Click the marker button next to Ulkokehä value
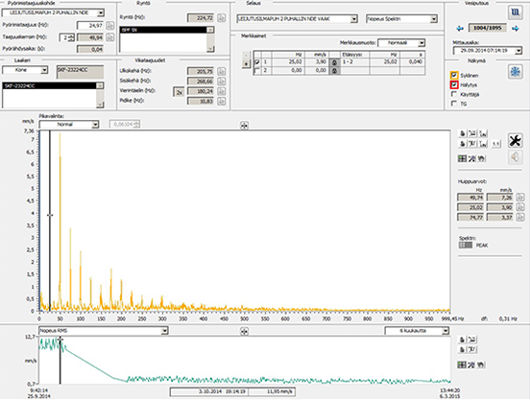Image resolution: width=530 pixels, height=400 pixels. pos(221,71)
